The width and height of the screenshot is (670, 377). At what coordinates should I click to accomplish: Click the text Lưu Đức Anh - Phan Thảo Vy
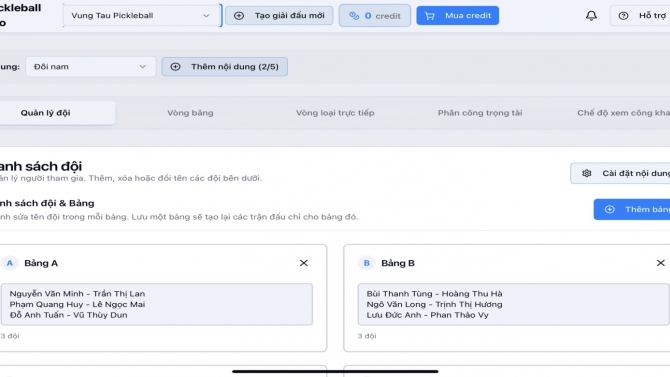coord(427,315)
